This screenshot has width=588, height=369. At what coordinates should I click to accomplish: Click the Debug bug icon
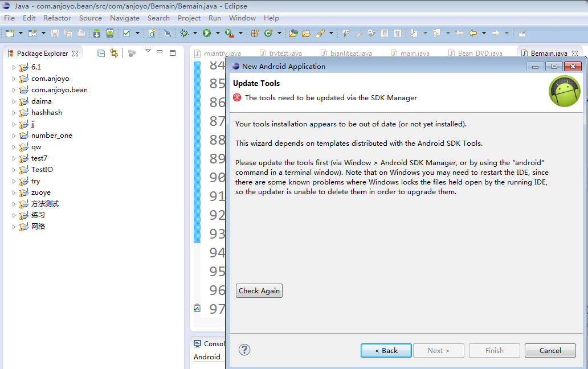coord(184,34)
